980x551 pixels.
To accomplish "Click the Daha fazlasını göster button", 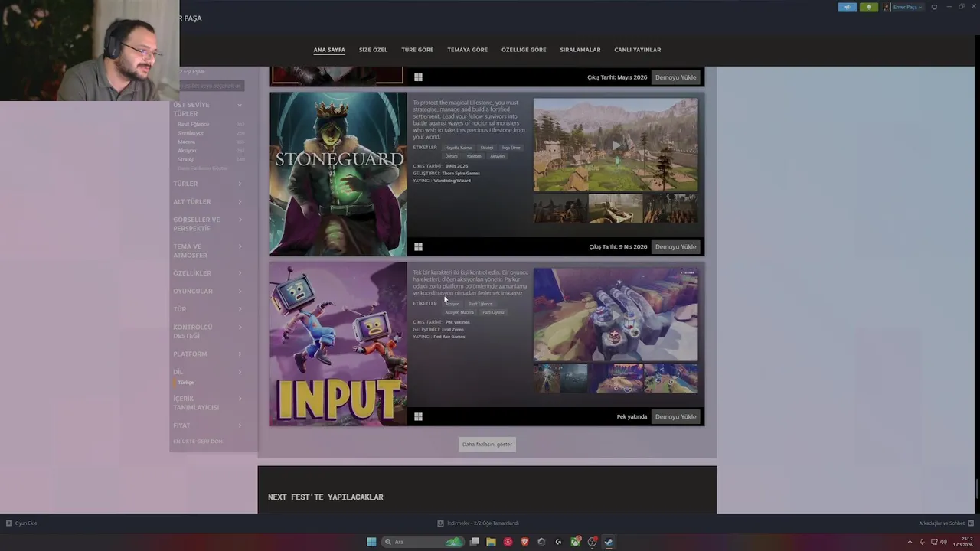I will tap(487, 444).
